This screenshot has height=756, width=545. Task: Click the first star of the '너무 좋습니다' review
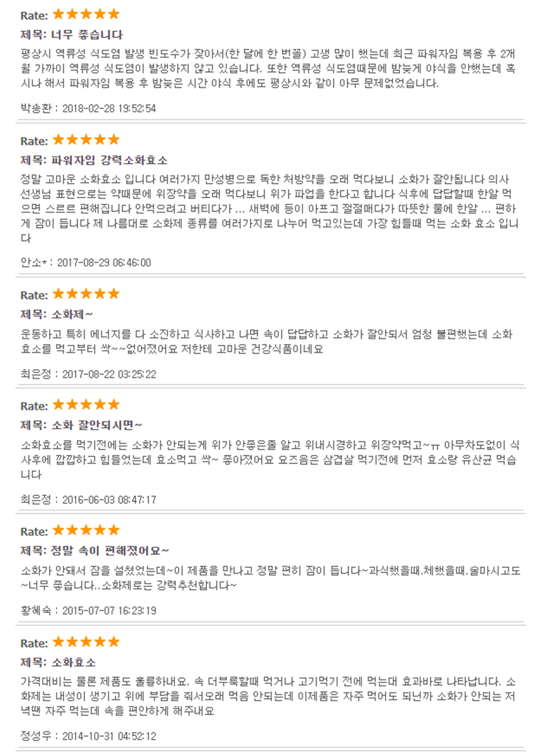[x=59, y=14]
